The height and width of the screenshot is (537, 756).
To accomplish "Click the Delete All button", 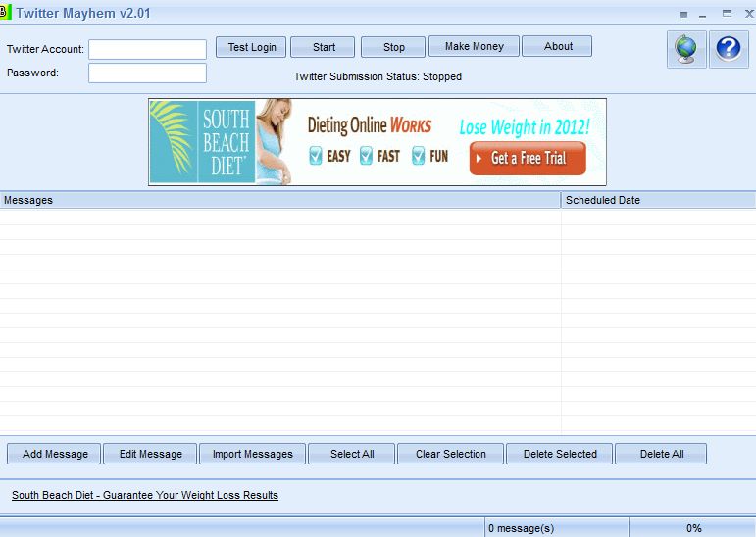I will [661, 454].
